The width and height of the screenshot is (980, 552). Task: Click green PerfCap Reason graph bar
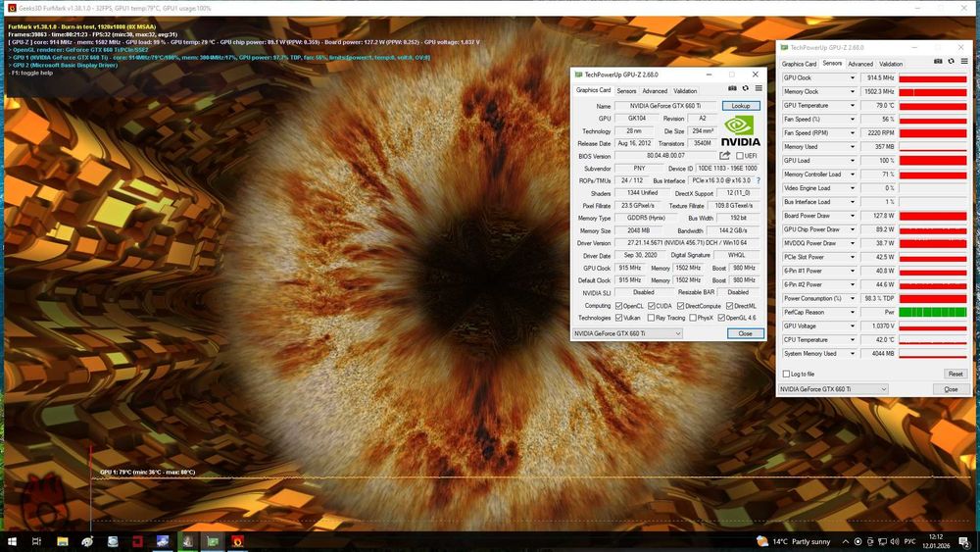coord(933,312)
